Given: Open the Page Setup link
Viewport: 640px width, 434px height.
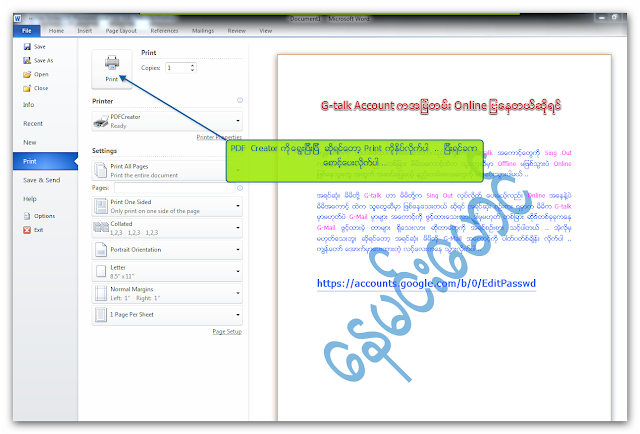Looking at the screenshot, I should pos(227,332).
